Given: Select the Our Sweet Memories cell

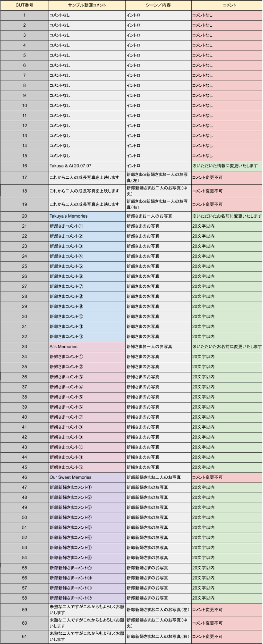Looking at the screenshot, I should (x=87, y=477).
